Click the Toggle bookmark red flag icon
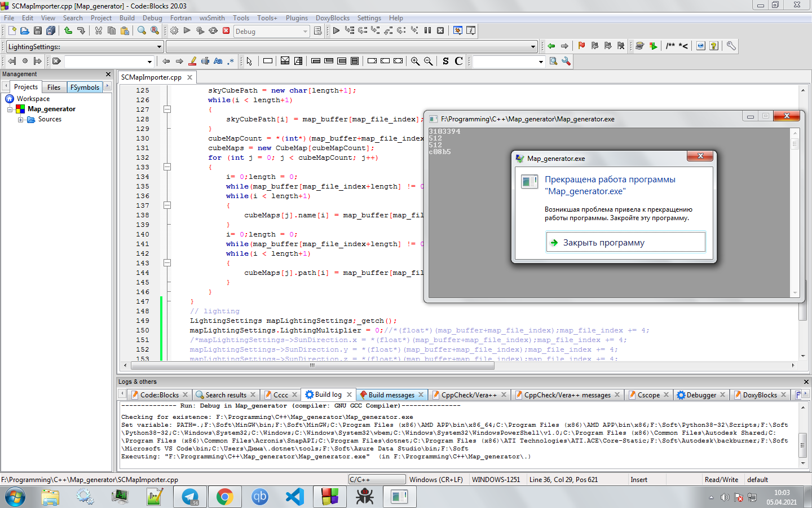 582,46
